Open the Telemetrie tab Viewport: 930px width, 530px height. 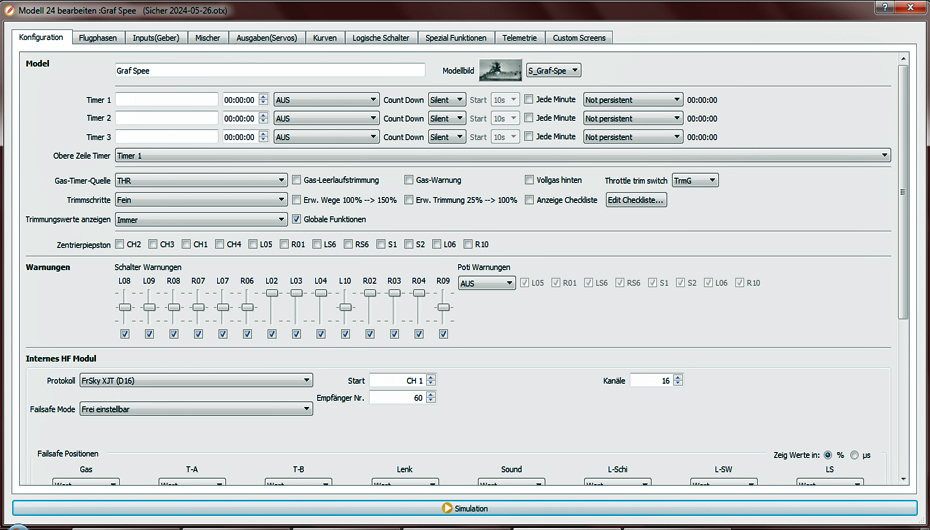coord(519,38)
